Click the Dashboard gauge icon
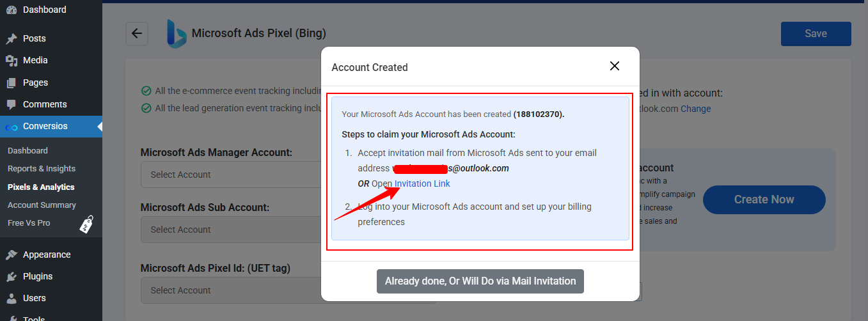This screenshot has width=868, height=321. [11, 10]
